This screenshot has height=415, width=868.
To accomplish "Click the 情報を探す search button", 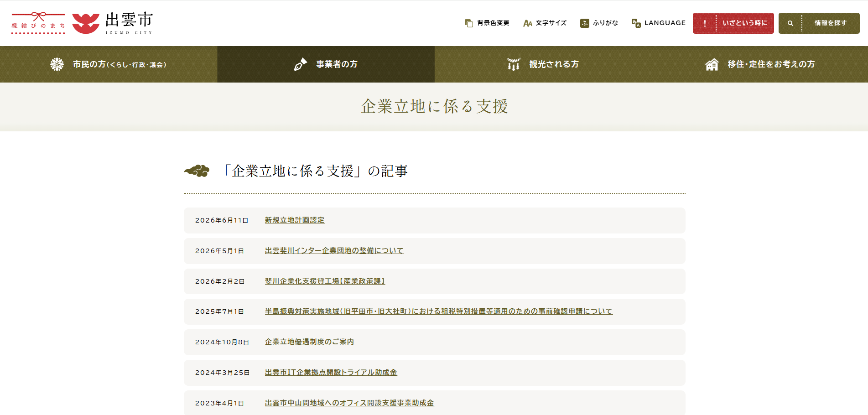I will 819,23.
